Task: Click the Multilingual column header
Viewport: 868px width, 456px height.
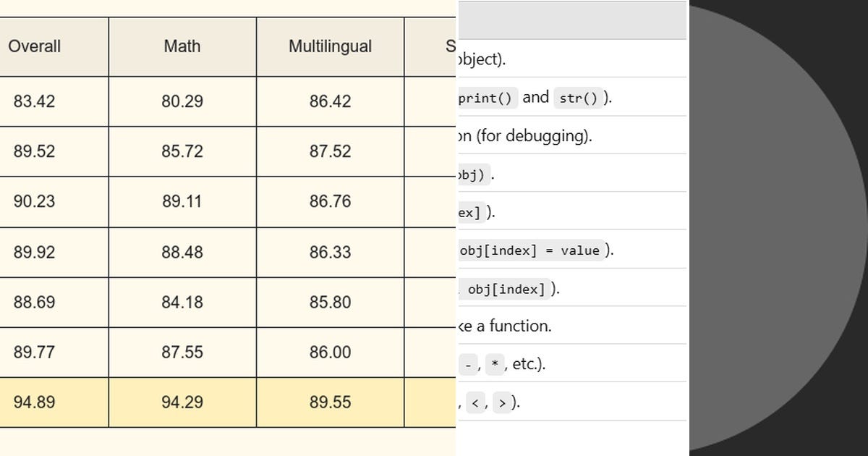Action: [330, 46]
